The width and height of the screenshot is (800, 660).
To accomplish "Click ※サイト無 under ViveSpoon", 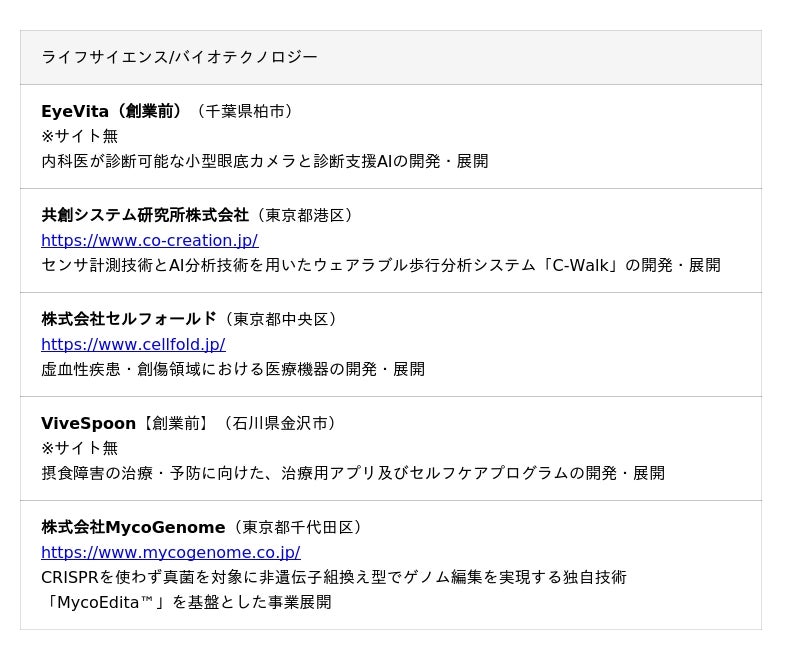I will click(x=79, y=448).
